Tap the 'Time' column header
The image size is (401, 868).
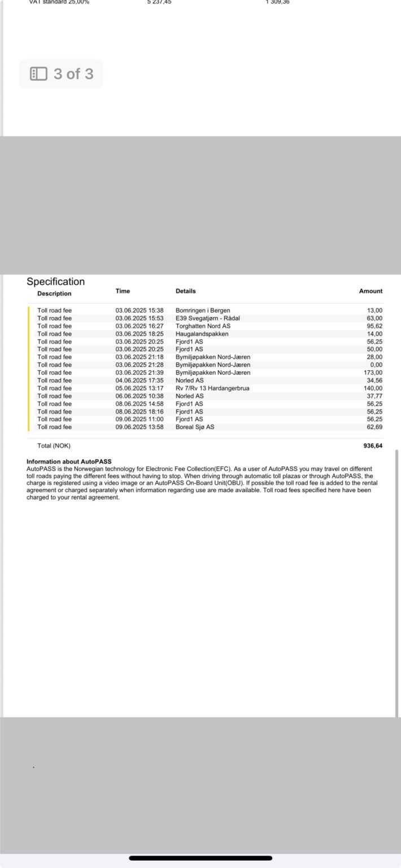point(123,291)
